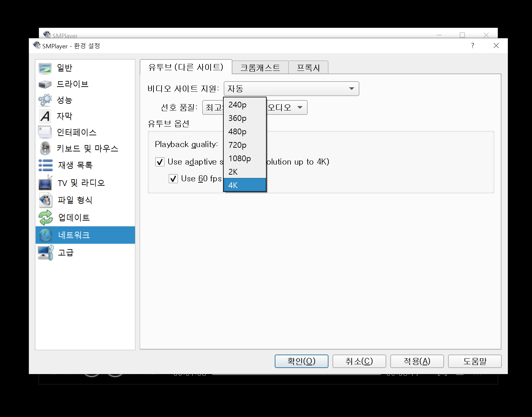Select 고급 label in sidebar
The height and width of the screenshot is (417, 532).
pyautogui.click(x=65, y=252)
